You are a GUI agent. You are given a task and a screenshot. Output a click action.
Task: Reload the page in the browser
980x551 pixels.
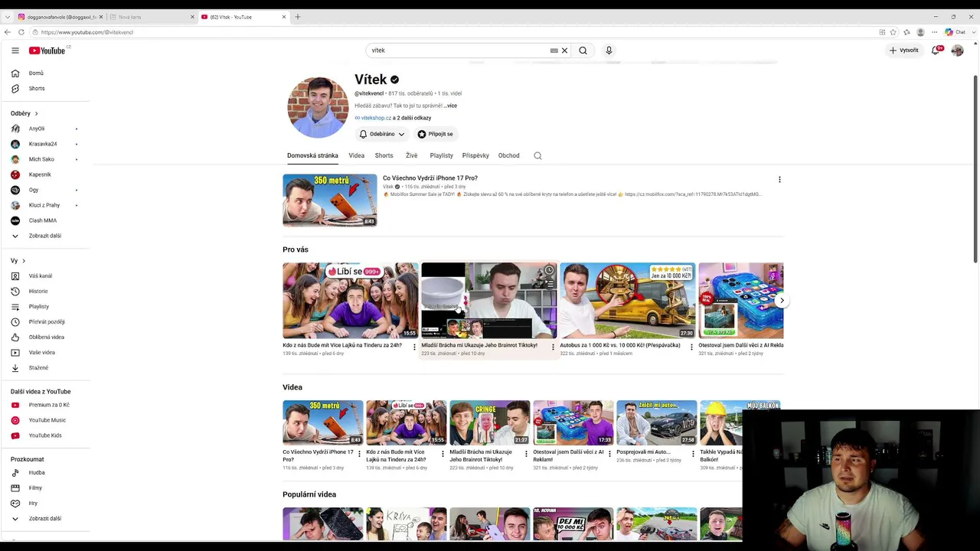point(21,32)
